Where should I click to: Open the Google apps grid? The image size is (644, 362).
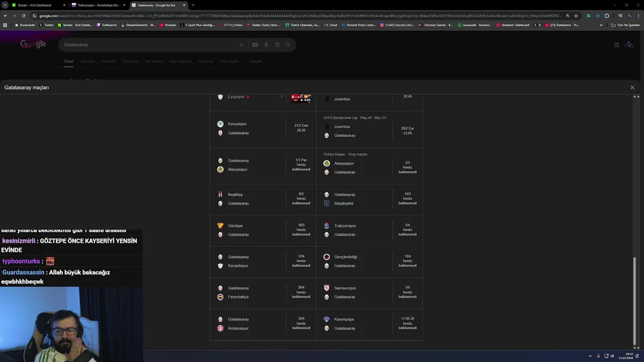pyautogui.click(x=617, y=45)
